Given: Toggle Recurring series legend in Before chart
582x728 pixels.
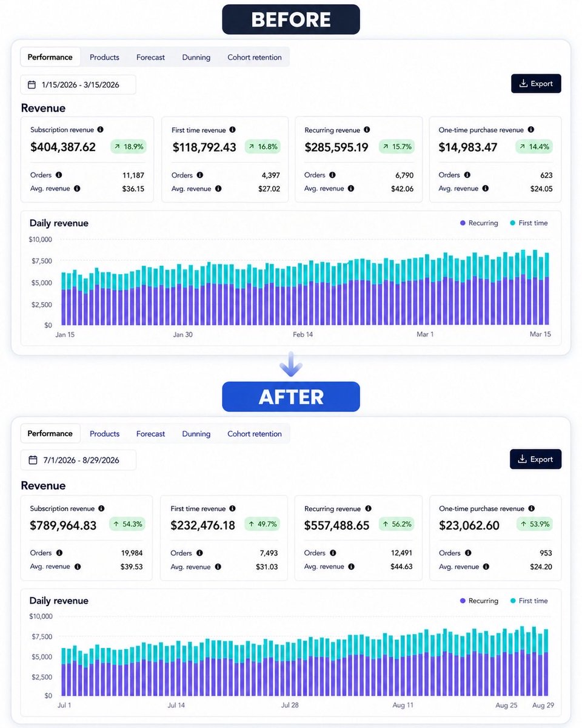Looking at the screenshot, I should click(478, 223).
